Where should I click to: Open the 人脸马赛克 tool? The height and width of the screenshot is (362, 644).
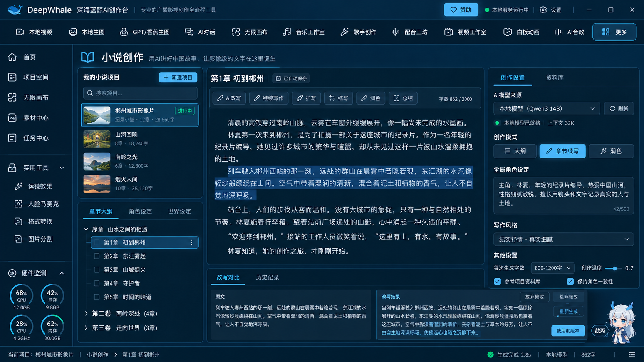coord(36,204)
